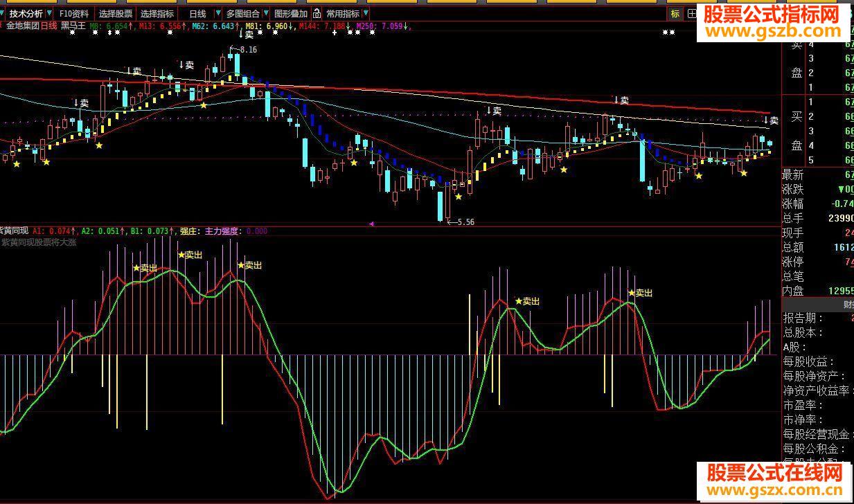Open the 选择股票 menu
Screen dimensions: 854x504
(x=115, y=13)
